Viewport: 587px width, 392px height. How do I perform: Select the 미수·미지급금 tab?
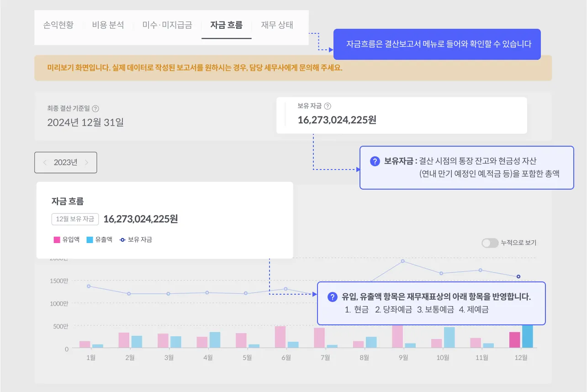167,25
